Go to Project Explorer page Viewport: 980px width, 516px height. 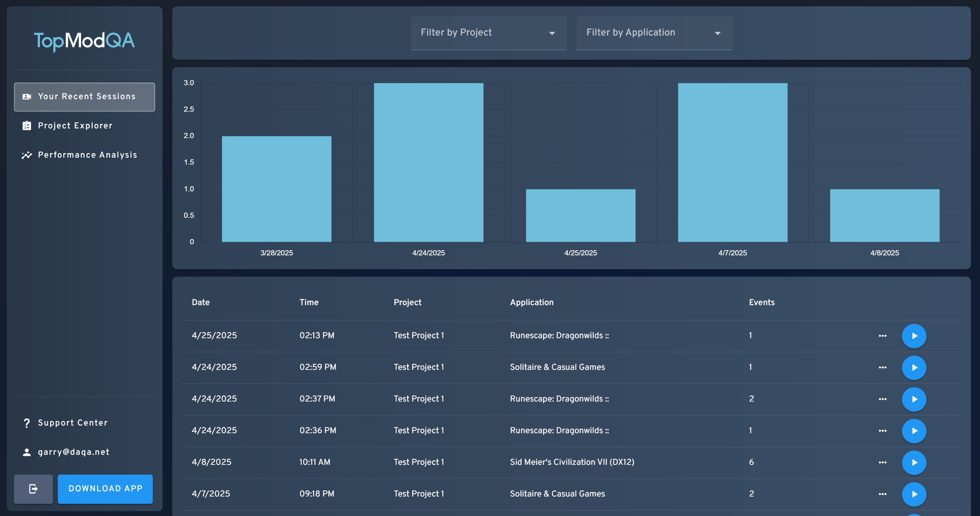coord(75,126)
